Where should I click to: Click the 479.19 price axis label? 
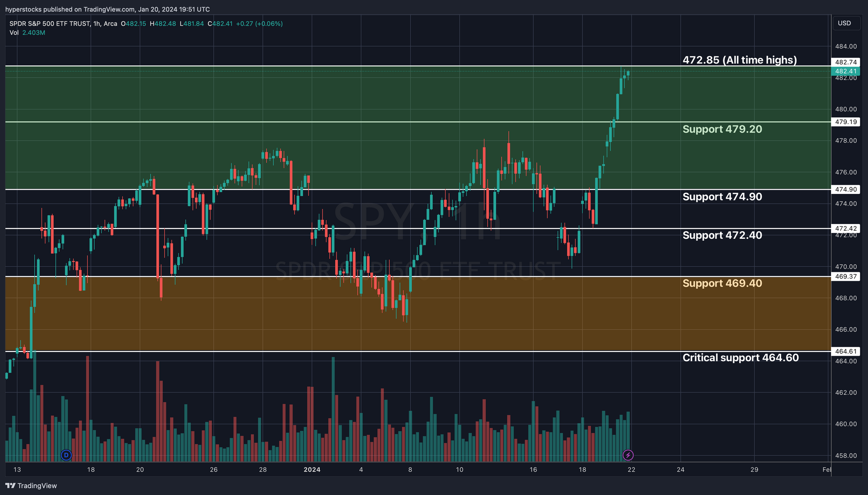coord(846,122)
